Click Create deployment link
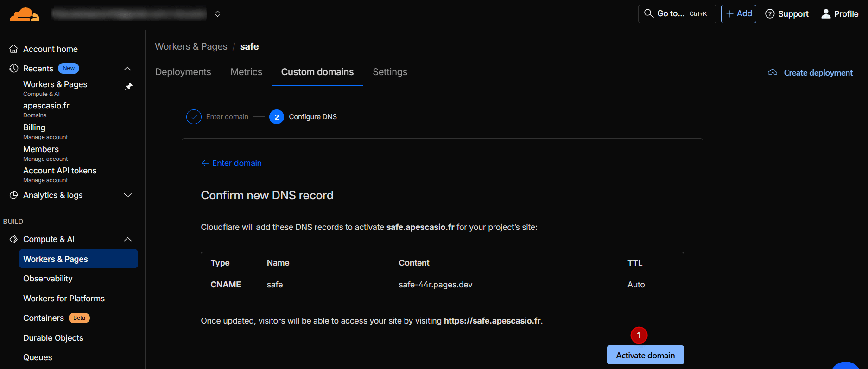 coord(818,73)
